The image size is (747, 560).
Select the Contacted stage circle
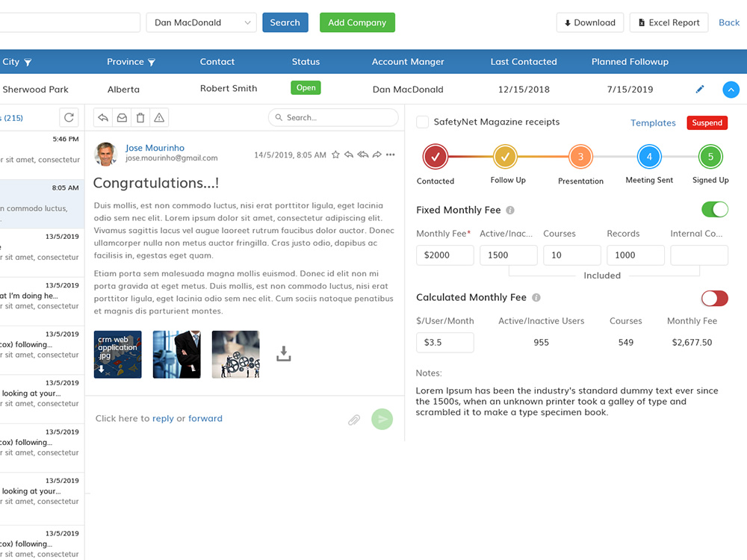tap(435, 157)
